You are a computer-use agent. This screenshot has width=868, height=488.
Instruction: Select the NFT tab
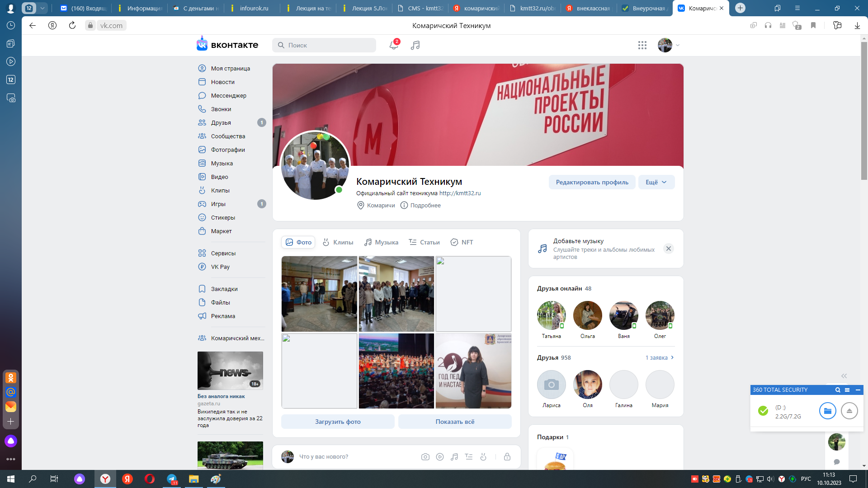[x=462, y=242]
